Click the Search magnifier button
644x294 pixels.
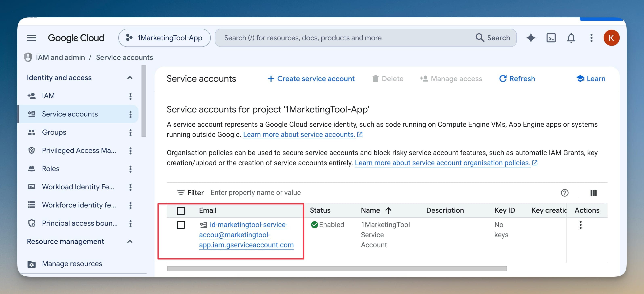pos(493,38)
